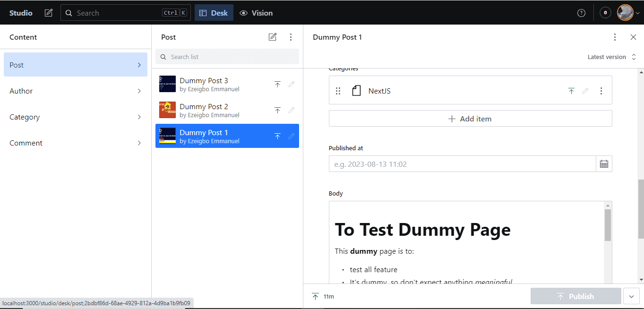The height and width of the screenshot is (309, 644).
Task: Open the NextJS item three-dot menu
Action: [x=601, y=91]
